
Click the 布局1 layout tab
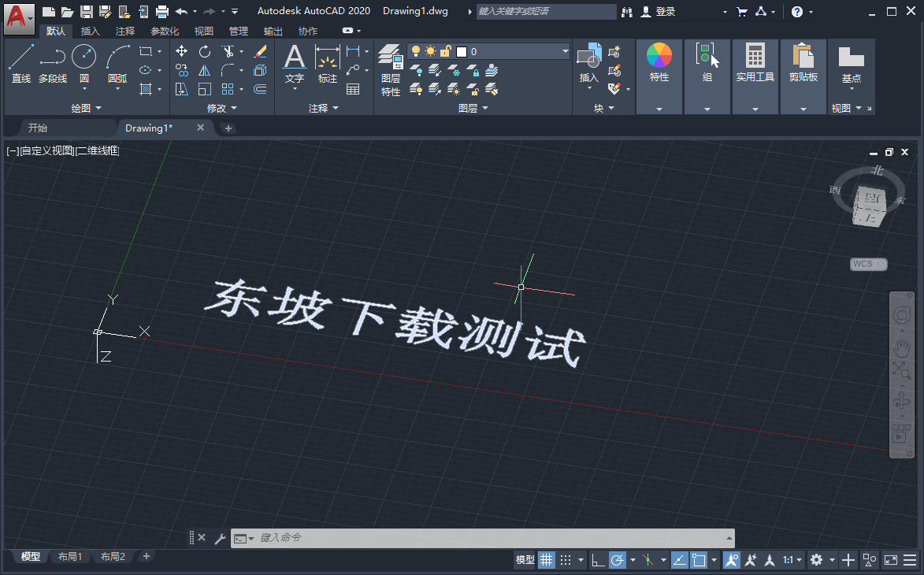coord(69,556)
